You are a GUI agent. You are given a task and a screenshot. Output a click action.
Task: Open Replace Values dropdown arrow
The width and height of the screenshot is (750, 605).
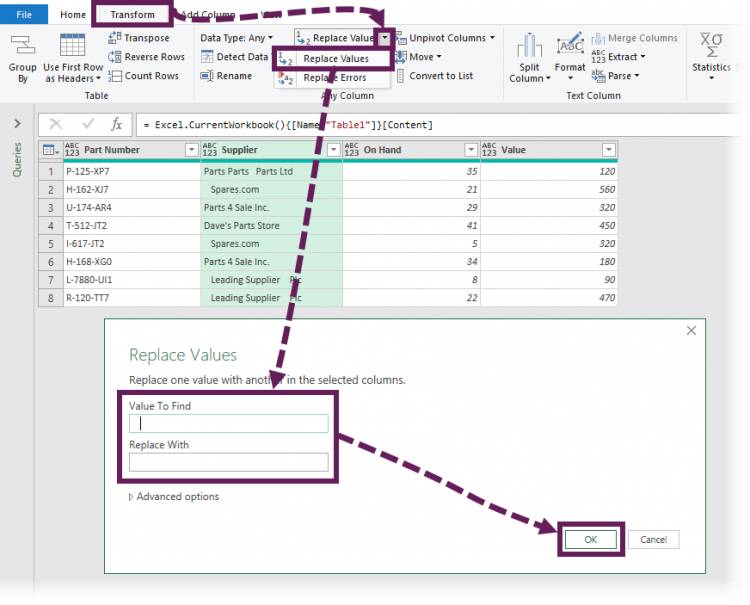coord(385,38)
